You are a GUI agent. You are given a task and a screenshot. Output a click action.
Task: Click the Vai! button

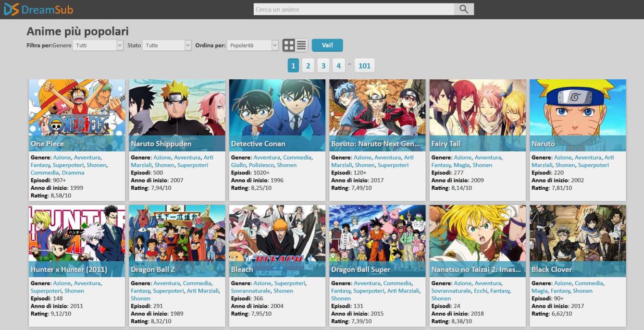tap(327, 45)
